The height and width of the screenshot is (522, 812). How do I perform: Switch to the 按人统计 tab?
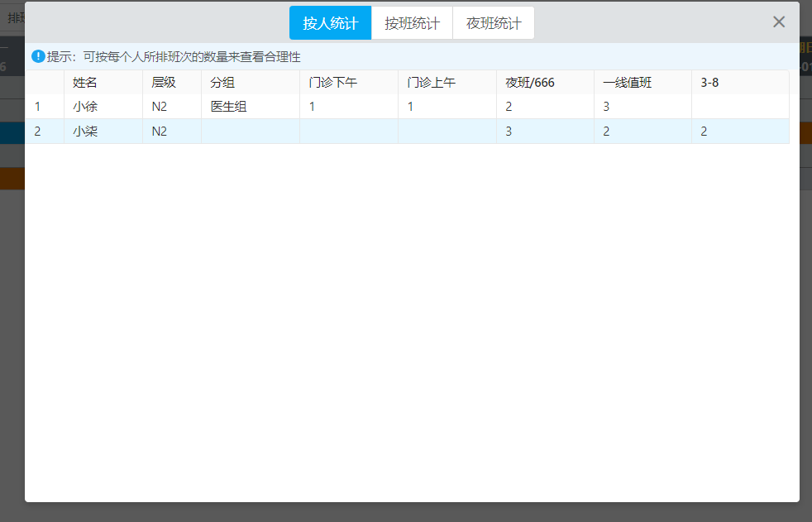(x=331, y=23)
